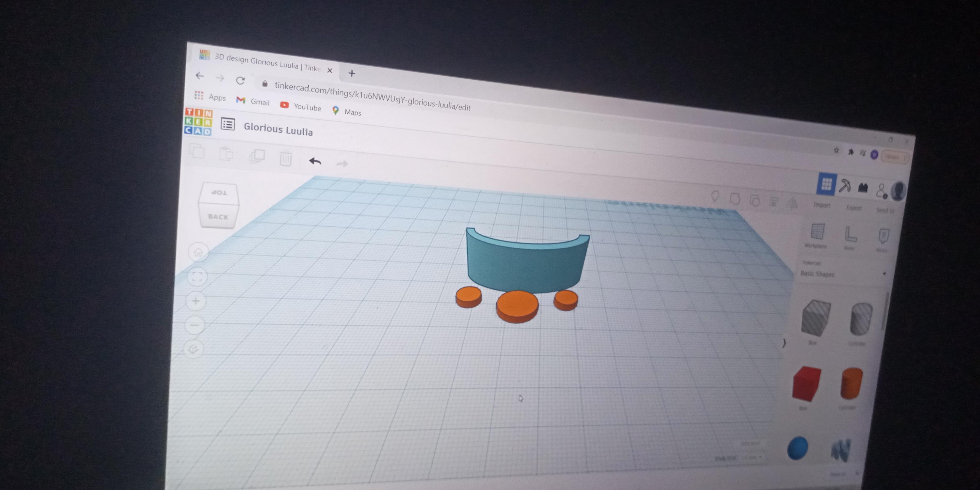The image size is (980, 490).
Task: Click the design name Glorious Luulia
Action: [x=278, y=129]
